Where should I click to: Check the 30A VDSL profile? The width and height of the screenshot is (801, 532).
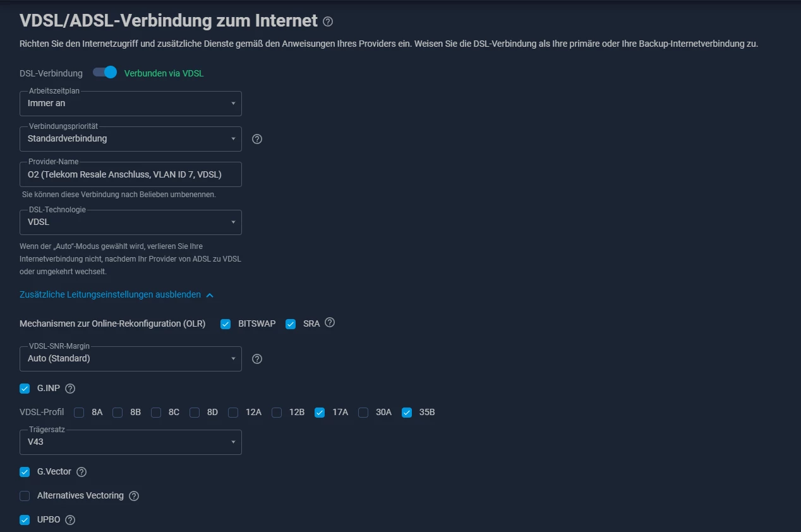[363, 413]
